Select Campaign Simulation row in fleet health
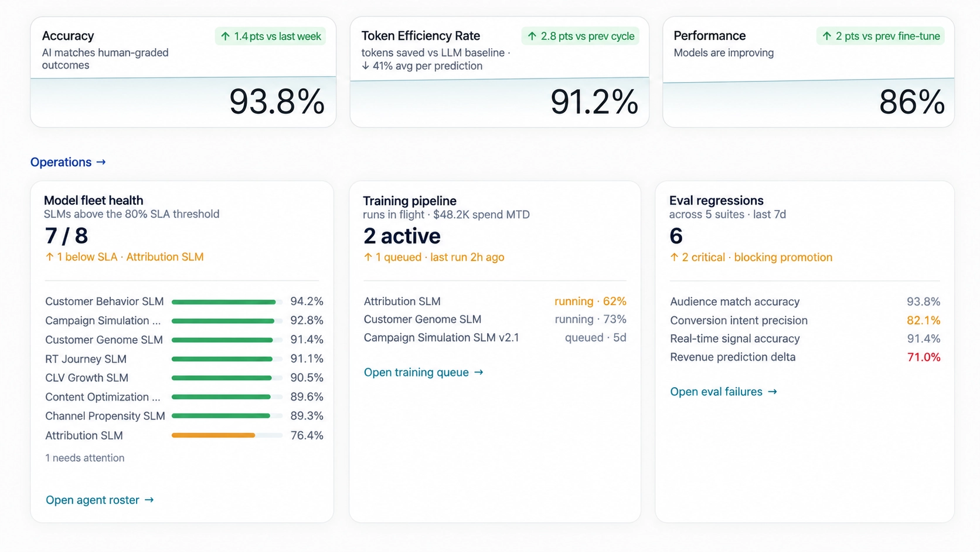980x552 pixels. [x=184, y=321]
